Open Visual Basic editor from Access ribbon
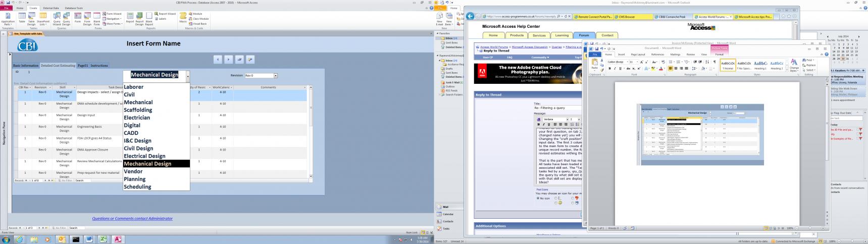Viewport: 868px width, 244px height. pyautogui.click(x=198, y=24)
